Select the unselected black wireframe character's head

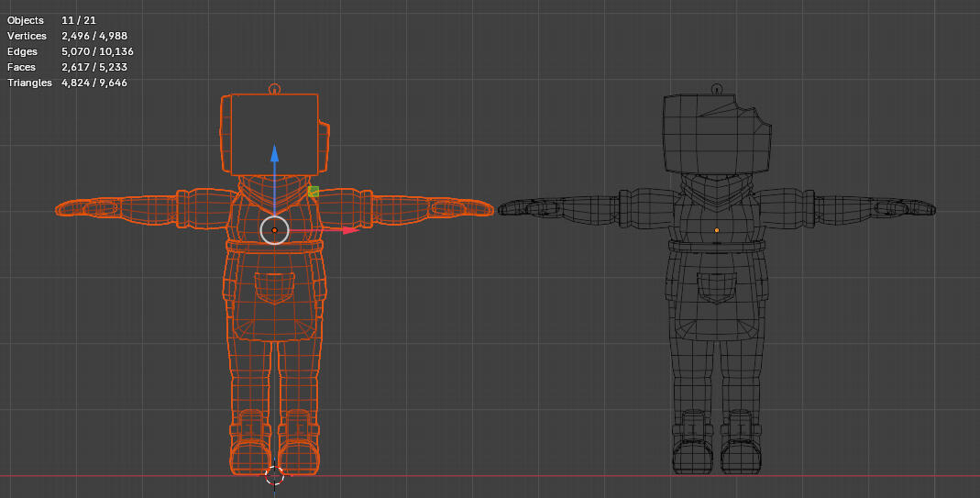coord(716,135)
